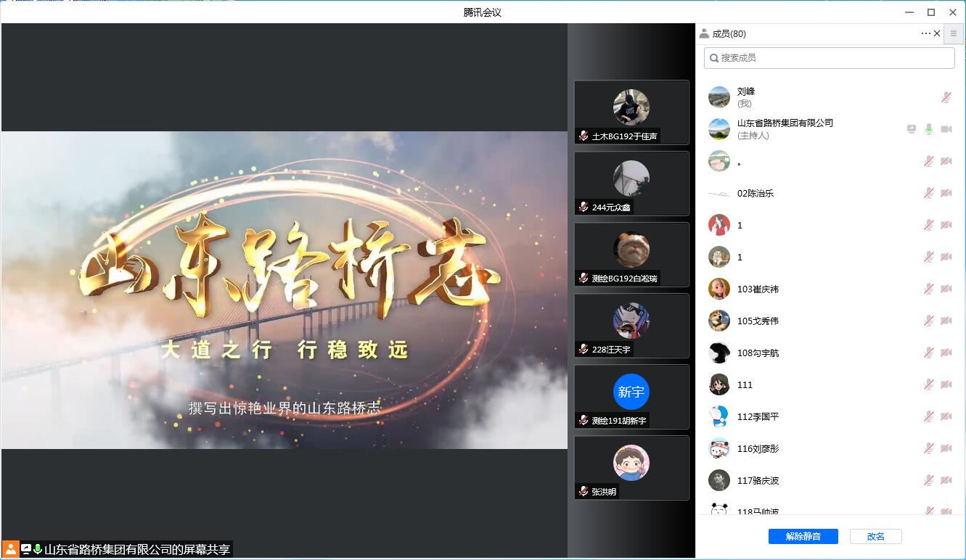Click the screen sharing status bar at bottom left
The width and height of the screenshot is (966, 560).
(116, 550)
